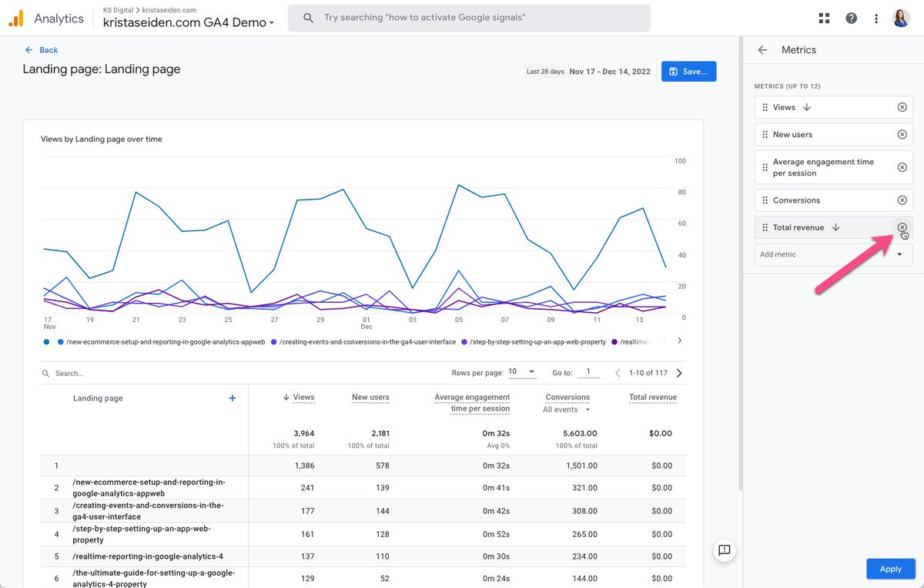Remove the Views metric
Viewport: 924px width, 588px height.
tap(902, 107)
